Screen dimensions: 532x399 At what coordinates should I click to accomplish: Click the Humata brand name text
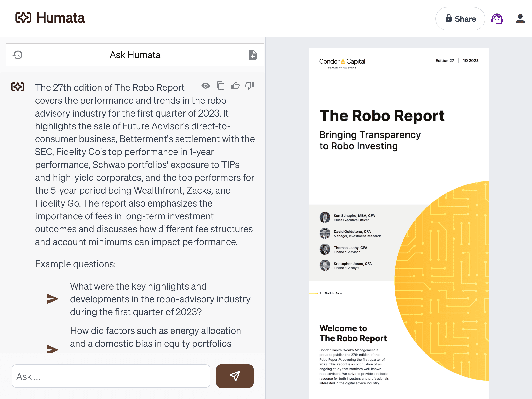(60, 18)
